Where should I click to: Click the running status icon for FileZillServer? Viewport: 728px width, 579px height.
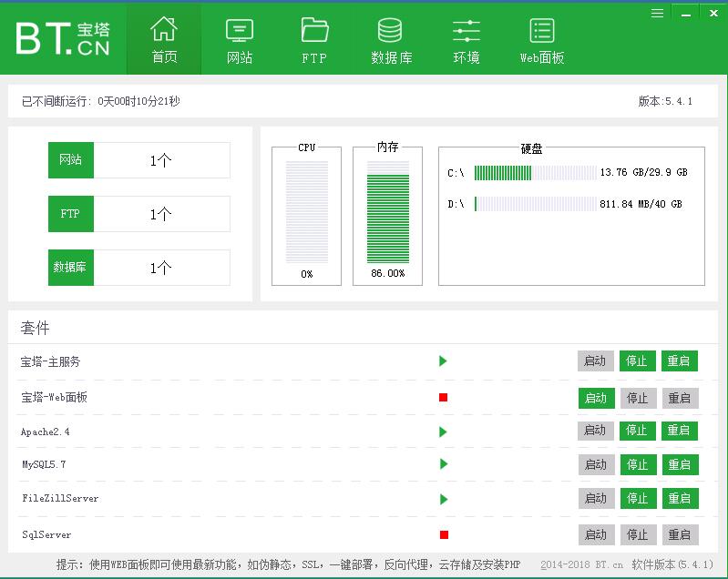444,499
